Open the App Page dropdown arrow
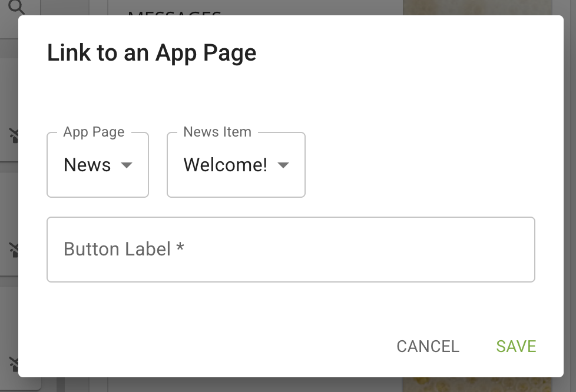Screen dimensions: 576x392 (x=126, y=165)
